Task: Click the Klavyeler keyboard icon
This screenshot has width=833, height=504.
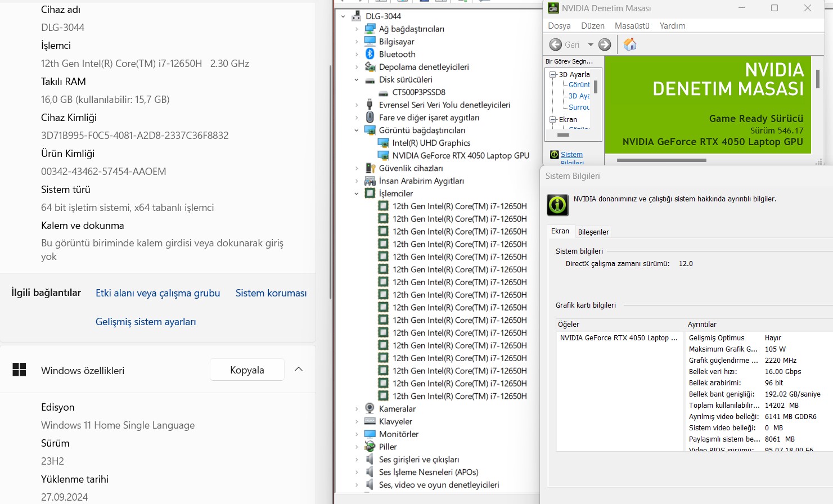Action: click(x=370, y=421)
